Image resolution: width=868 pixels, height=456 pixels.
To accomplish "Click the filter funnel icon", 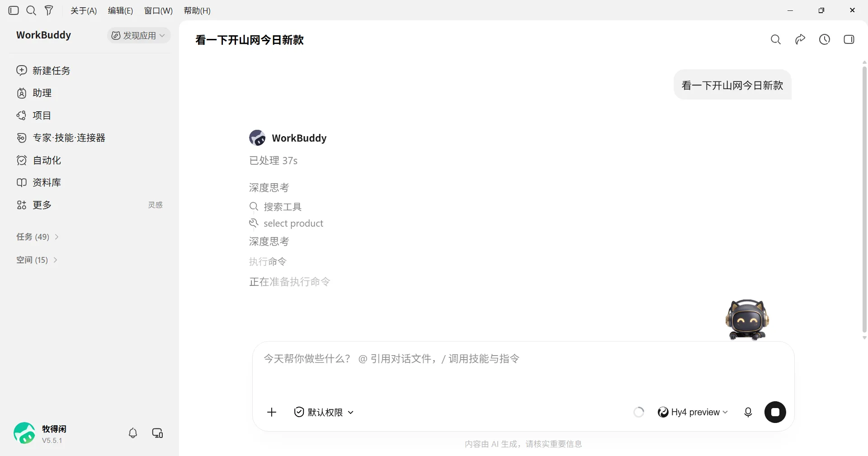I will point(49,10).
